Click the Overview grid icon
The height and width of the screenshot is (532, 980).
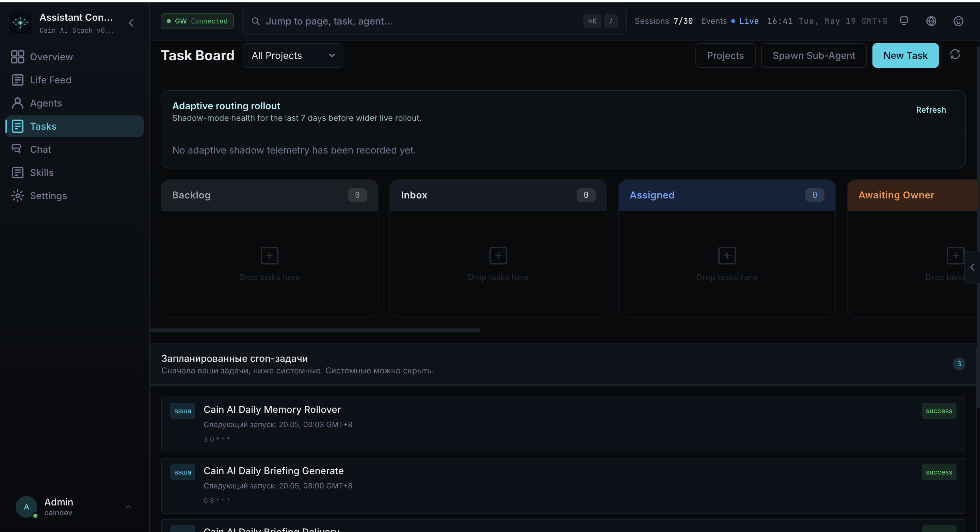17,57
